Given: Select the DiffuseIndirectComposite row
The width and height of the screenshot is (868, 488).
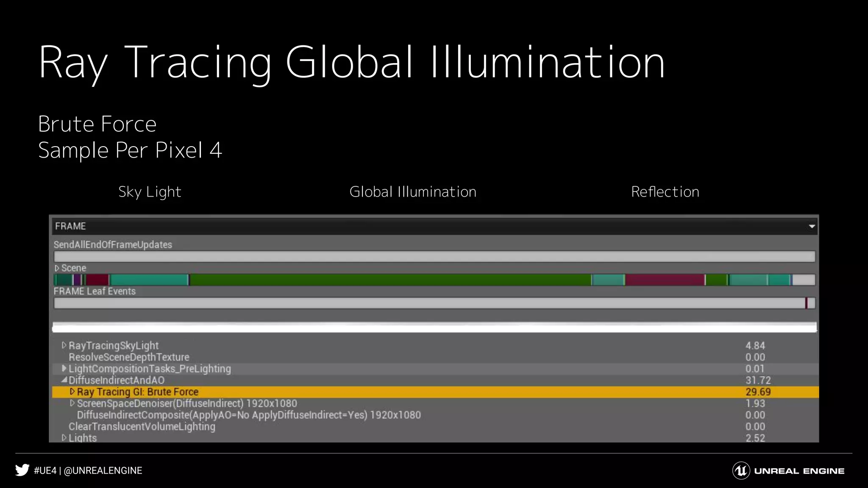Looking at the screenshot, I should [x=435, y=415].
